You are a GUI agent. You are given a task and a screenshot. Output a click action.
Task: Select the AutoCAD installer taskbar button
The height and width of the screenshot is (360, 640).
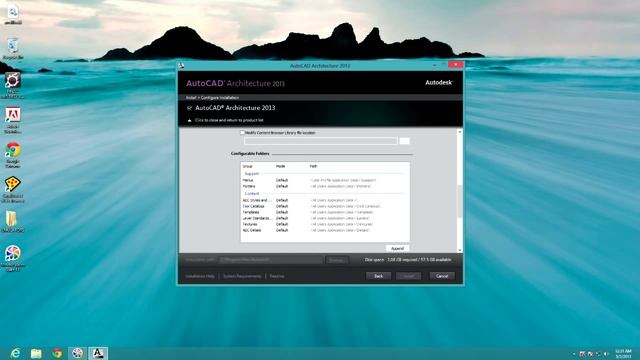tap(98, 353)
